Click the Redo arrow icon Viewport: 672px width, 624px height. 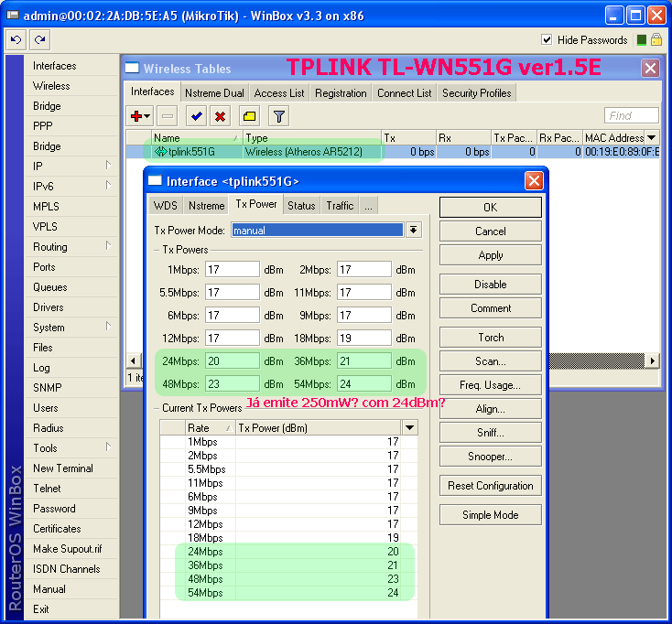coord(40,40)
